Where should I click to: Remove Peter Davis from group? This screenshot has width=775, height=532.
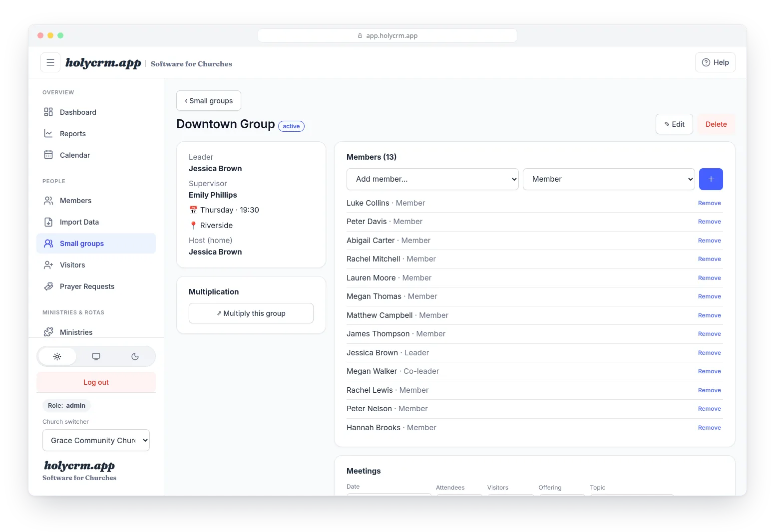pyautogui.click(x=710, y=222)
